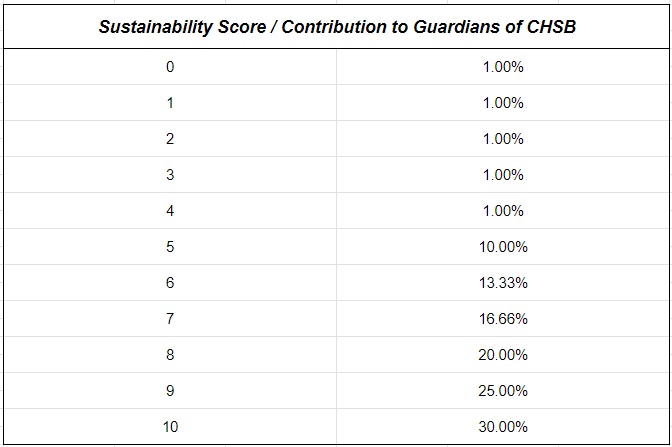Click the Sustainability Score table header

tap(336, 26)
